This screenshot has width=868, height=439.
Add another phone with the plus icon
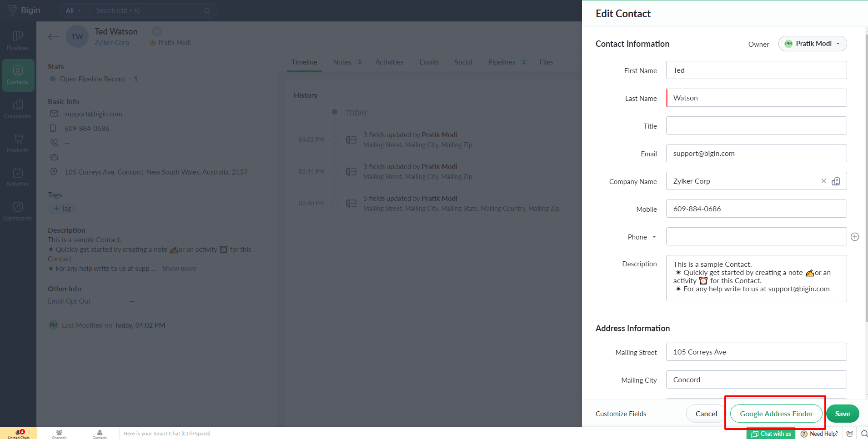[x=855, y=237]
